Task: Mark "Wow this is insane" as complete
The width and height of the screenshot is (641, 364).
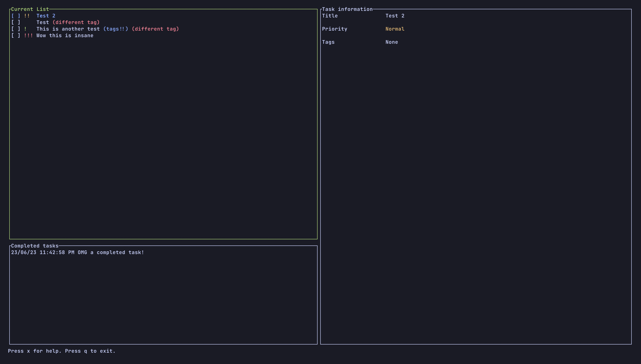Action: pos(16,36)
